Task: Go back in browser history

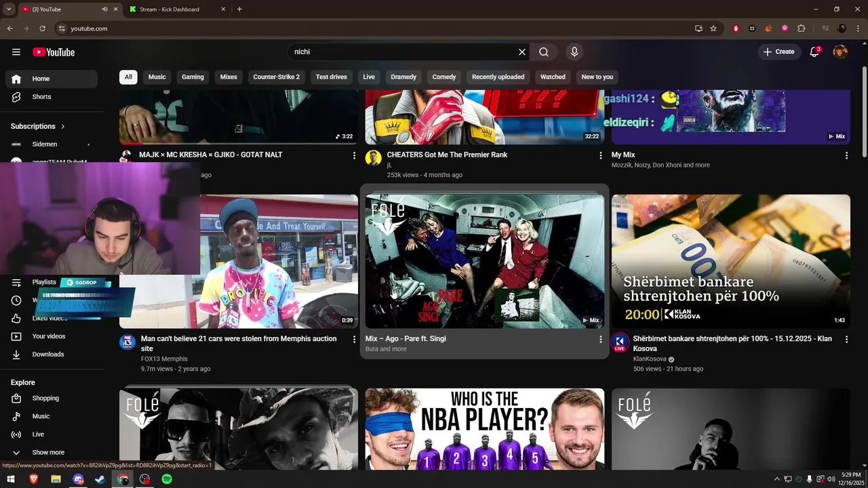Action: 9,28
